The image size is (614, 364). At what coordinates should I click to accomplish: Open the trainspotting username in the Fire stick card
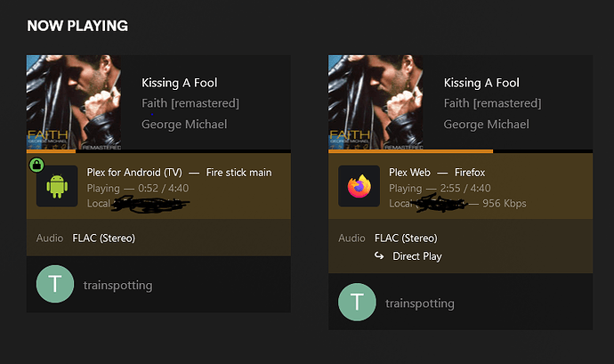(x=117, y=286)
